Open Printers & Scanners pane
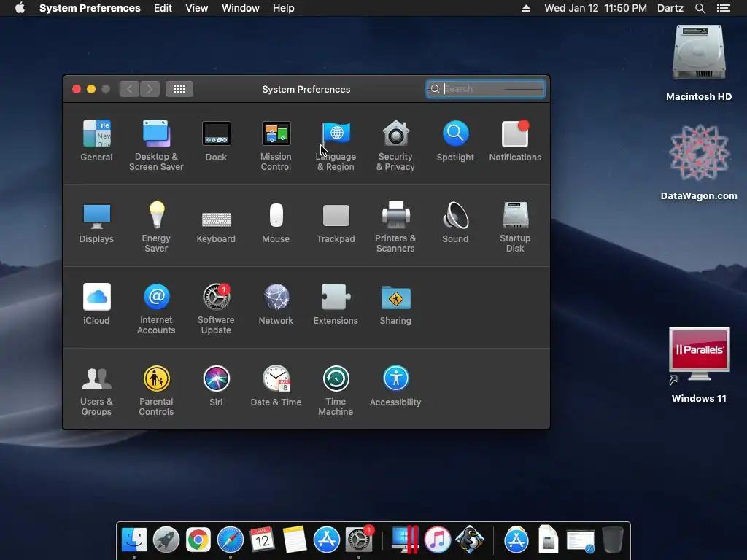The height and width of the screenshot is (560, 747). tap(395, 227)
